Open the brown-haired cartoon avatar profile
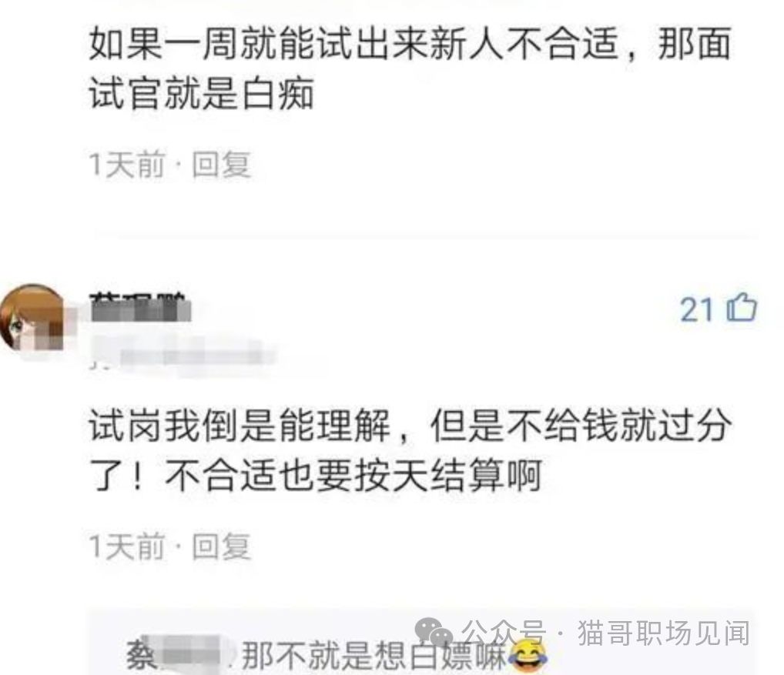 coord(33,318)
